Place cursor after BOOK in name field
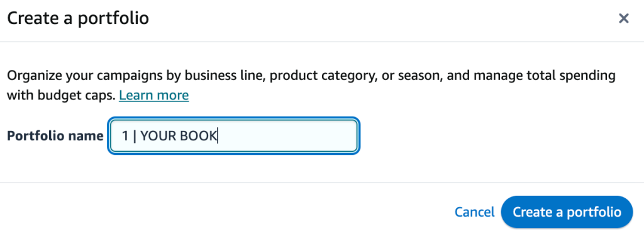This screenshot has width=644, height=238. point(218,136)
